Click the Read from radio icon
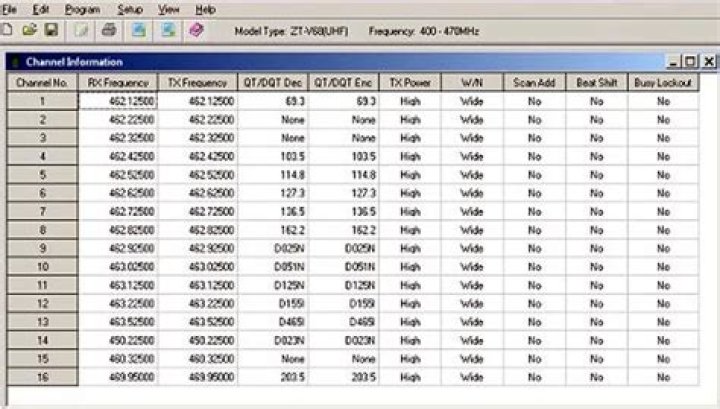This screenshot has width=720, height=409. click(139, 30)
